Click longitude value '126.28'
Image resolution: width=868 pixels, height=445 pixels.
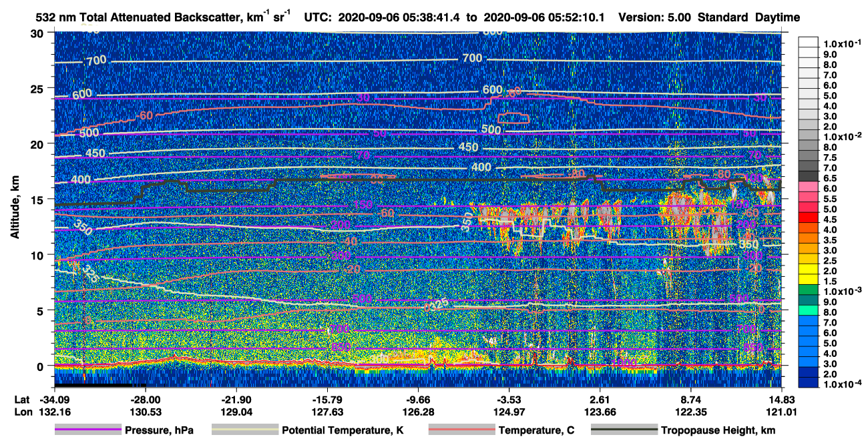click(x=418, y=412)
